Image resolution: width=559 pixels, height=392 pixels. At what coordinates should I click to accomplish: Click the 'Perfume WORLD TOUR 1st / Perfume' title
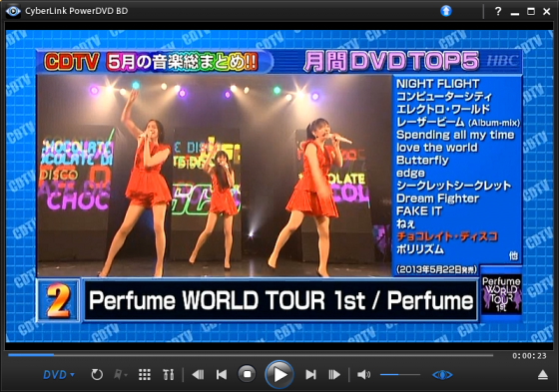tap(280, 301)
